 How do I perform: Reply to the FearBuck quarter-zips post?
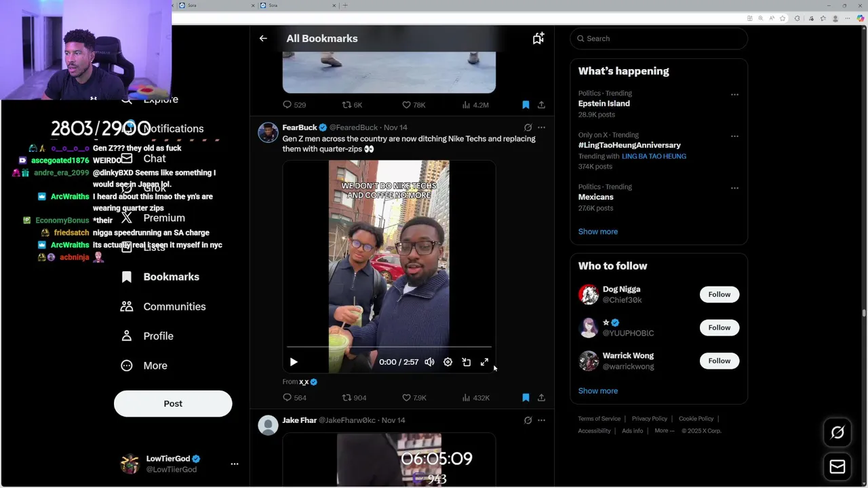(294, 398)
